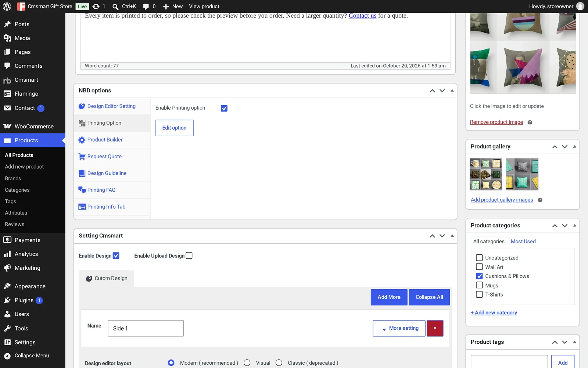The image size is (588, 368).
Task: Click the Collapse All button
Action: (x=429, y=297)
